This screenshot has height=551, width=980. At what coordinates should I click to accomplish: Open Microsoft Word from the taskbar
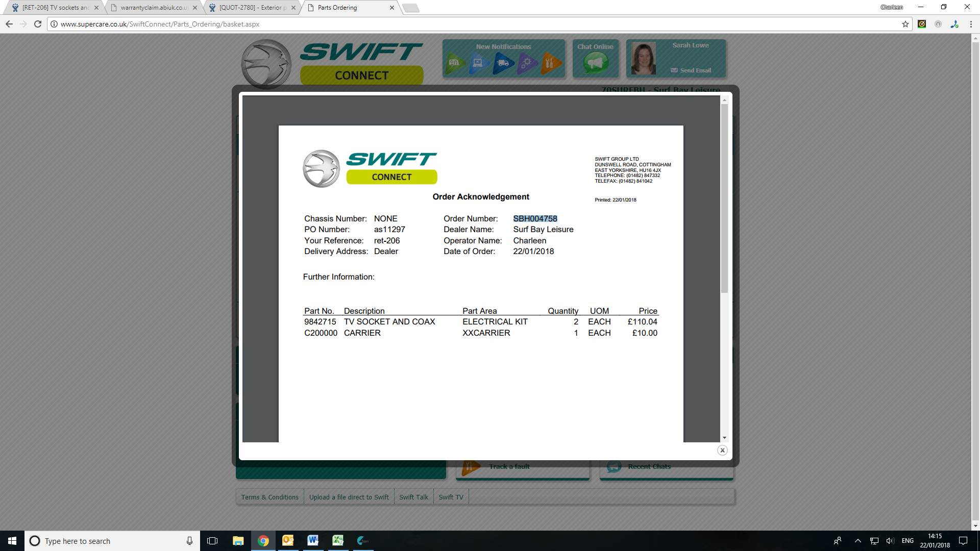(x=312, y=541)
